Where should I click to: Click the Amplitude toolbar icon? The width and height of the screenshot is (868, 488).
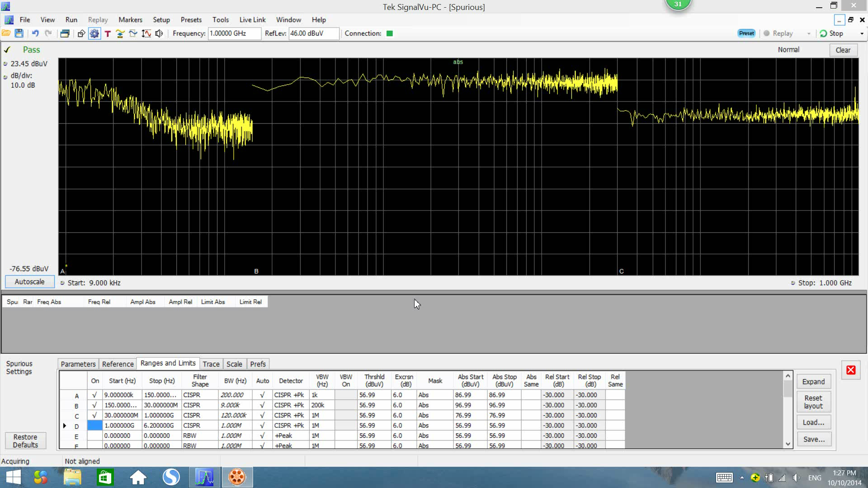click(146, 33)
